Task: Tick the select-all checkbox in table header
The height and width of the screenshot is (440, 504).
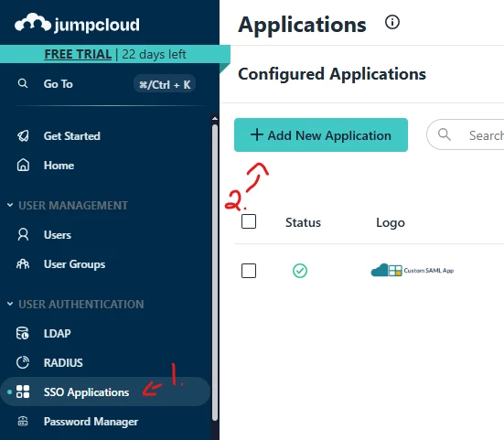Action: click(249, 221)
